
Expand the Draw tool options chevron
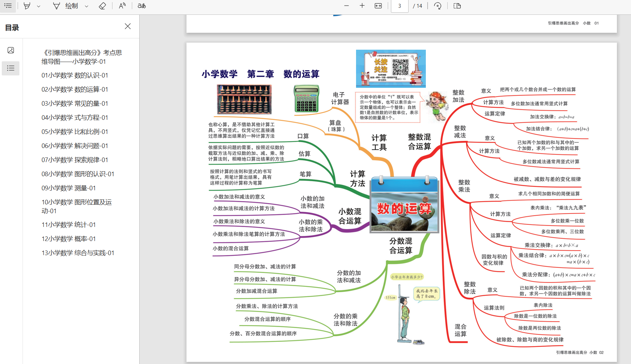click(x=86, y=6)
